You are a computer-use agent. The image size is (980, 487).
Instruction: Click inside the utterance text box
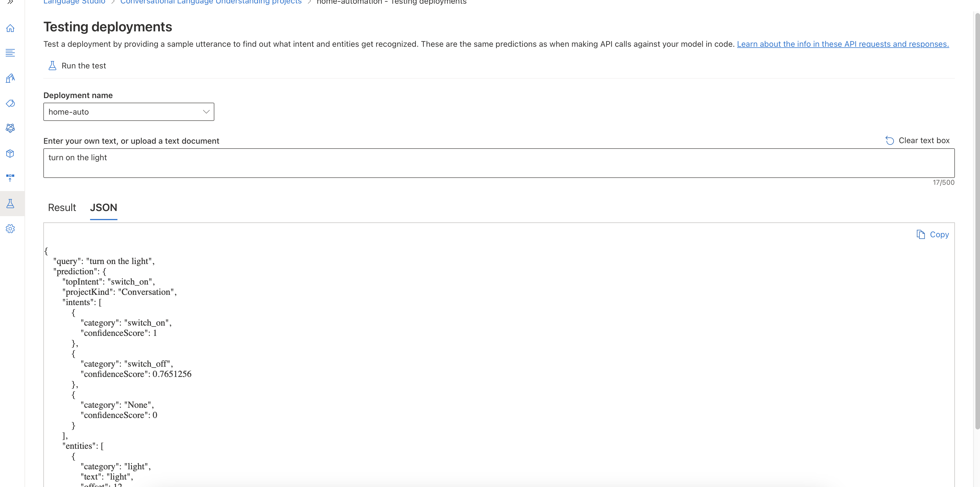point(498,163)
